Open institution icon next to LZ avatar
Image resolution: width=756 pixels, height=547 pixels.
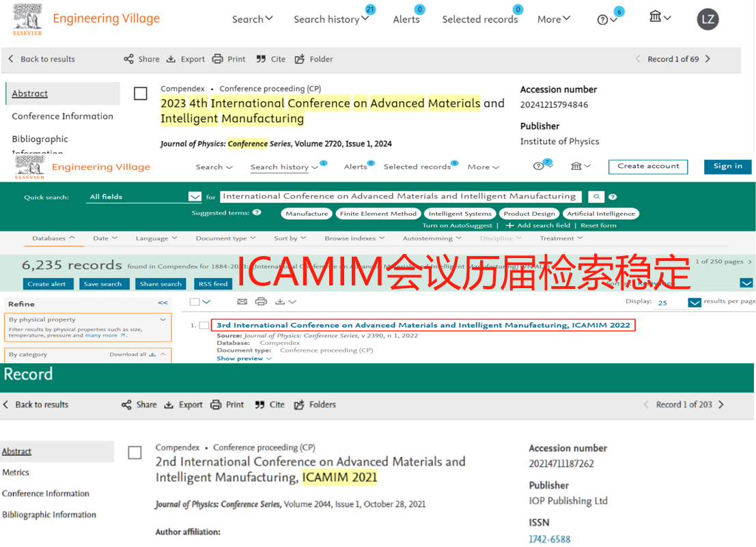(x=655, y=17)
